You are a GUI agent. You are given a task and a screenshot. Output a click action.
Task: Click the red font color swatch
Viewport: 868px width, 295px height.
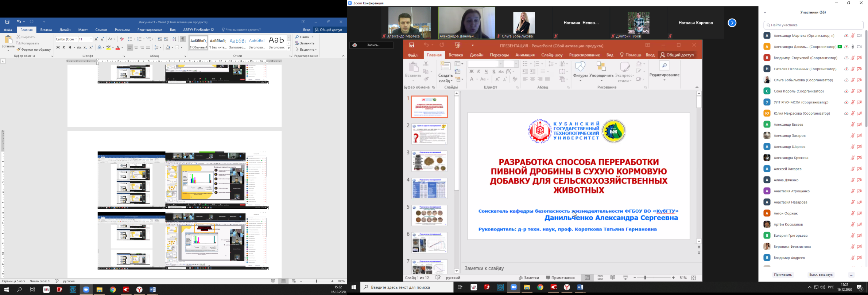118,48
